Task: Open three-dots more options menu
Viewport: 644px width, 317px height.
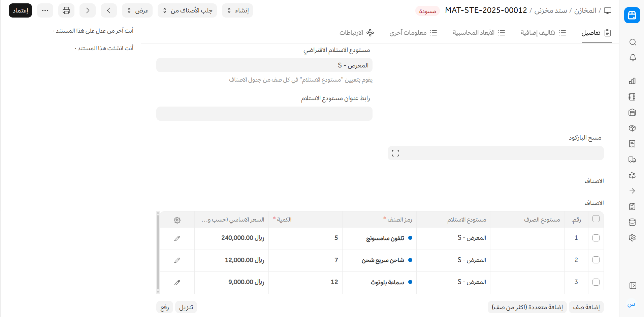Action: pos(45,10)
